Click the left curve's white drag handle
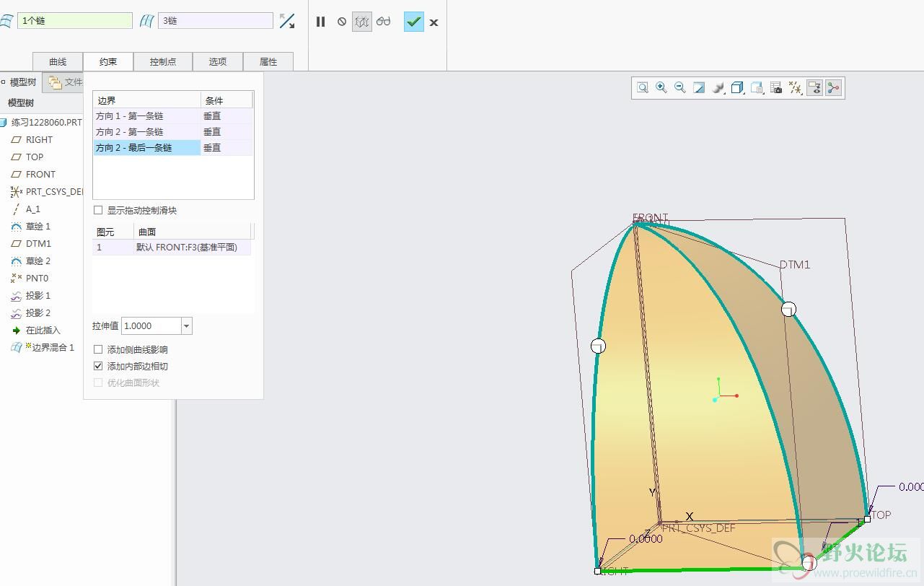The image size is (924, 586). (x=598, y=346)
